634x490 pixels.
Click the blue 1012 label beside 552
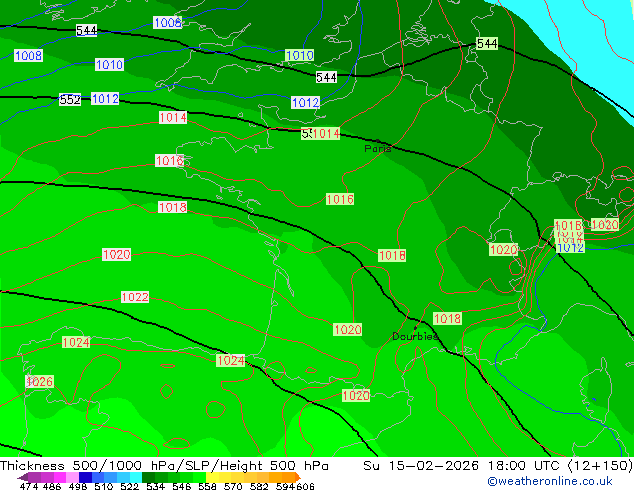(105, 99)
